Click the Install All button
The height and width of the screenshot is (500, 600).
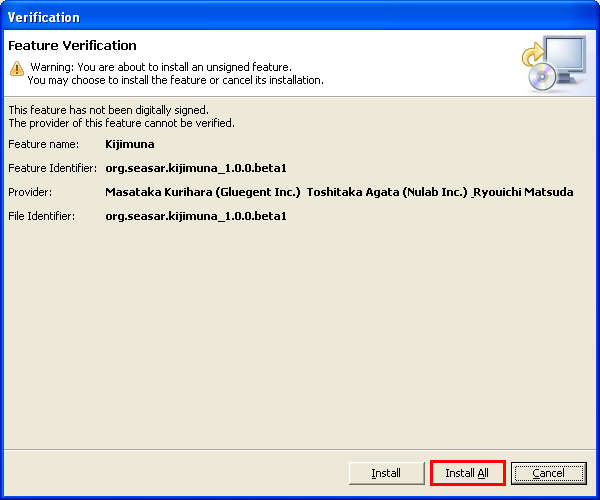pyautogui.click(x=467, y=473)
